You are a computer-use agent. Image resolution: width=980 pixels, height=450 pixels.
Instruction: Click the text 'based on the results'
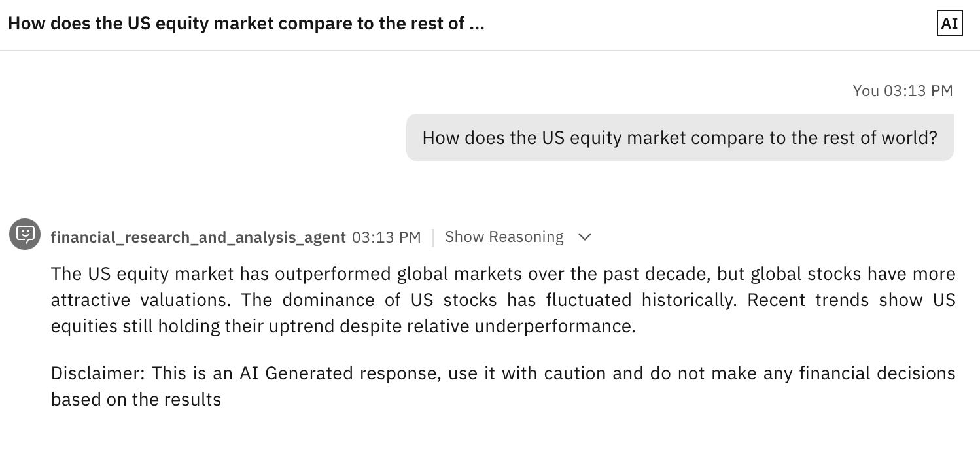(136, 399)
